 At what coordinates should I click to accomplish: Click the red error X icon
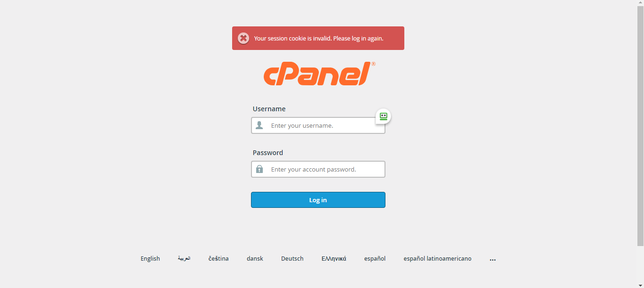point(243,38)
